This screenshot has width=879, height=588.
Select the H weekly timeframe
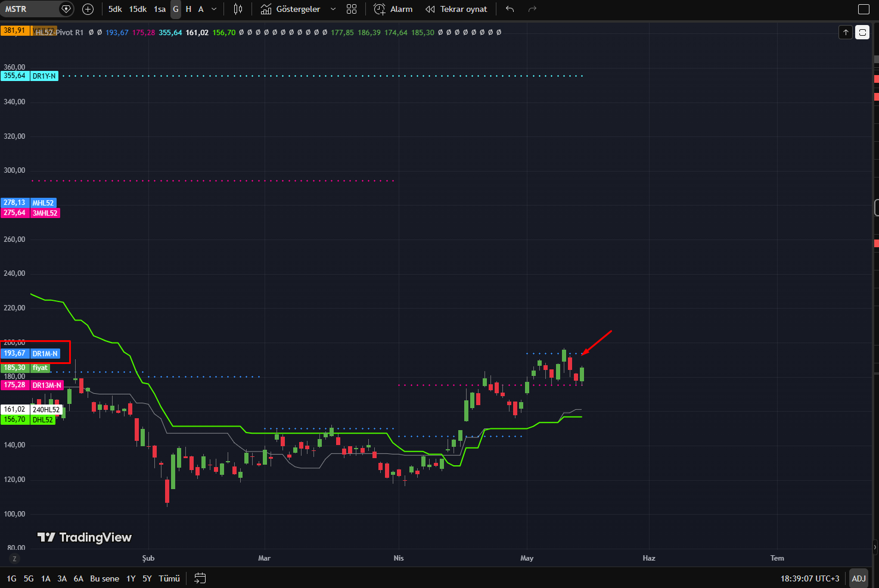[188, 9]
